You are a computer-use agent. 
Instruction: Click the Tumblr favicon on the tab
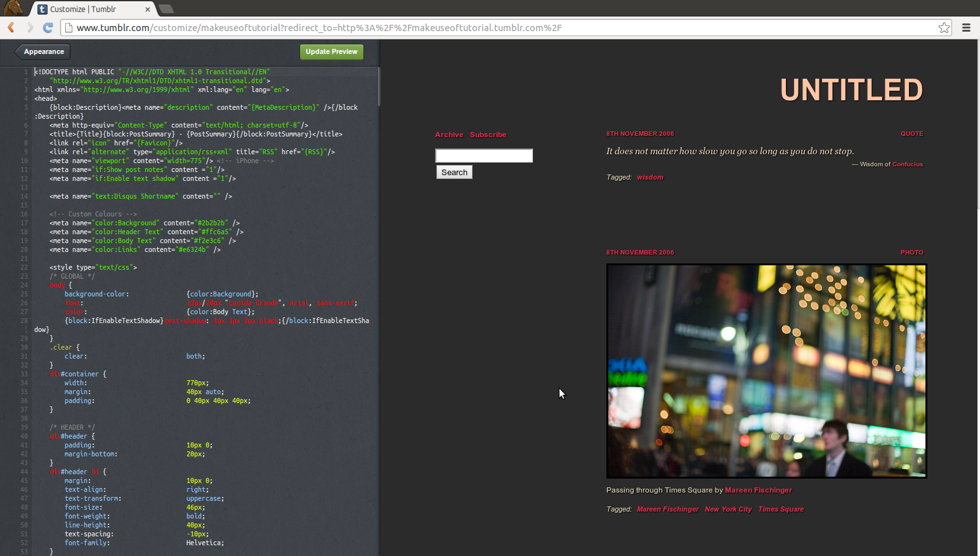[42, 9]
